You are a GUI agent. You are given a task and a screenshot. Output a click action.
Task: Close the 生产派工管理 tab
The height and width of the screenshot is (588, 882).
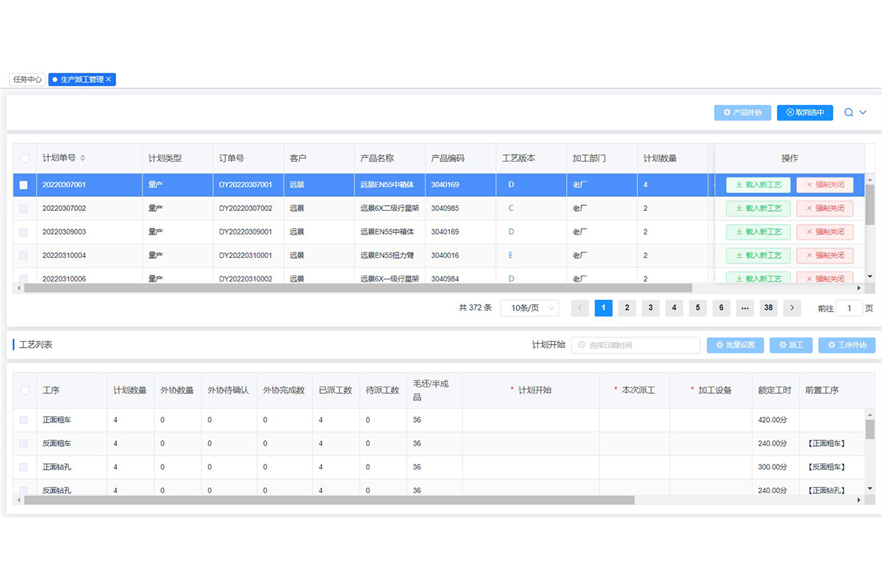(109, 79)
